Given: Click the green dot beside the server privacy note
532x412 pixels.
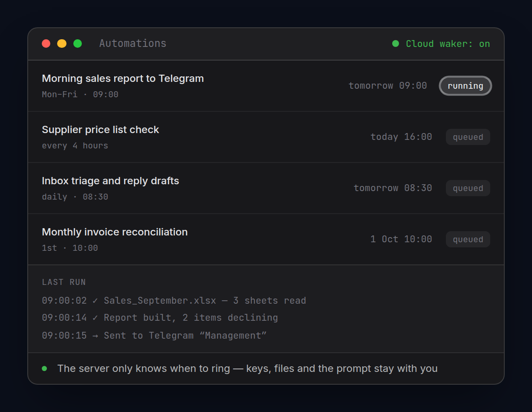Looking at the screenshot, I should pos(44,368).
